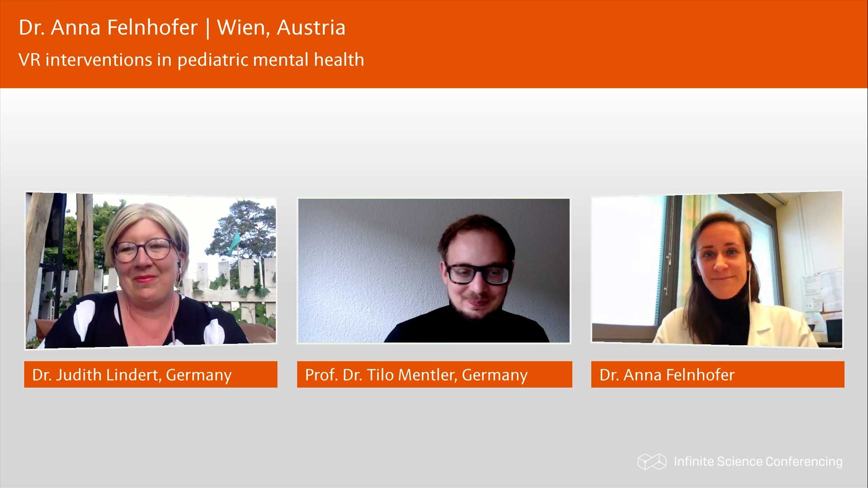Select the middle video feed of the man with glasses
The image size is (868, 488).
point(434,271)
